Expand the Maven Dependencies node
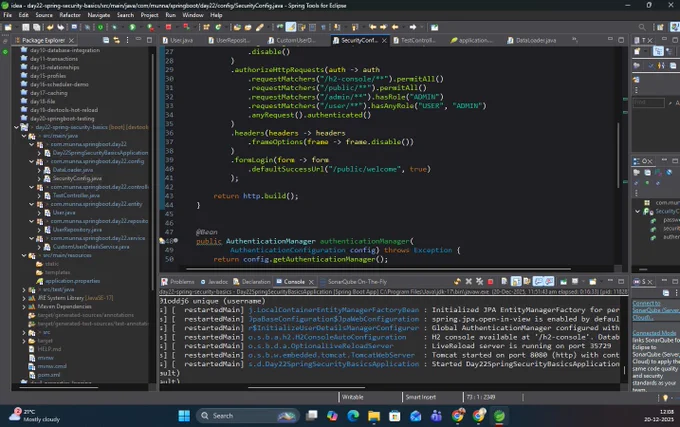This screenshot has height=427, width=680. (24, 306)
